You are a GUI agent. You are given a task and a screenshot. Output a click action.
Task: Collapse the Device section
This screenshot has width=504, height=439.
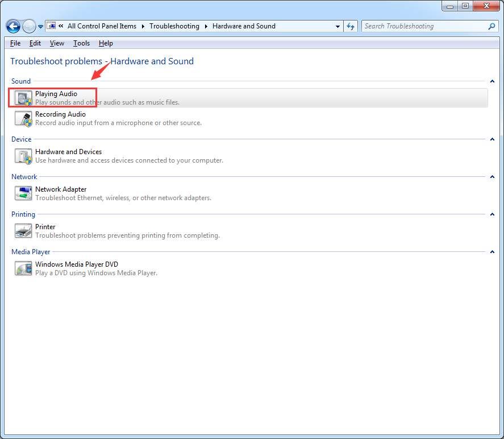492,139
